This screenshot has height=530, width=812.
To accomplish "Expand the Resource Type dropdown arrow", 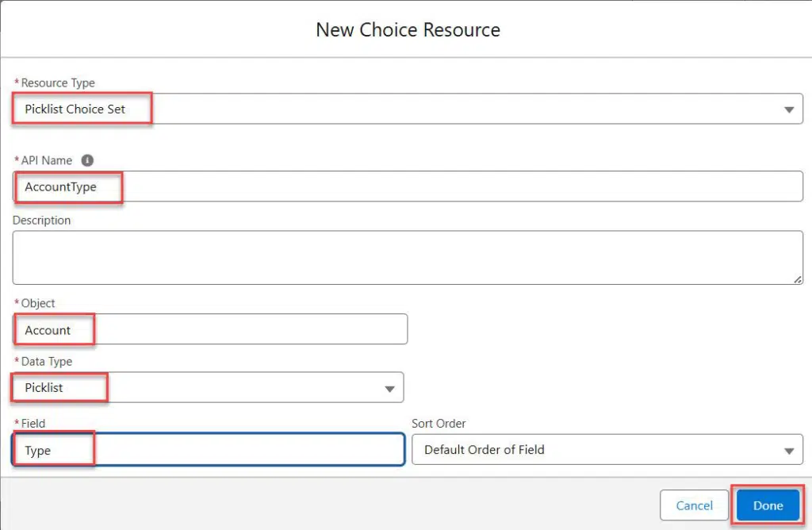I will click(x=789, y=109).
